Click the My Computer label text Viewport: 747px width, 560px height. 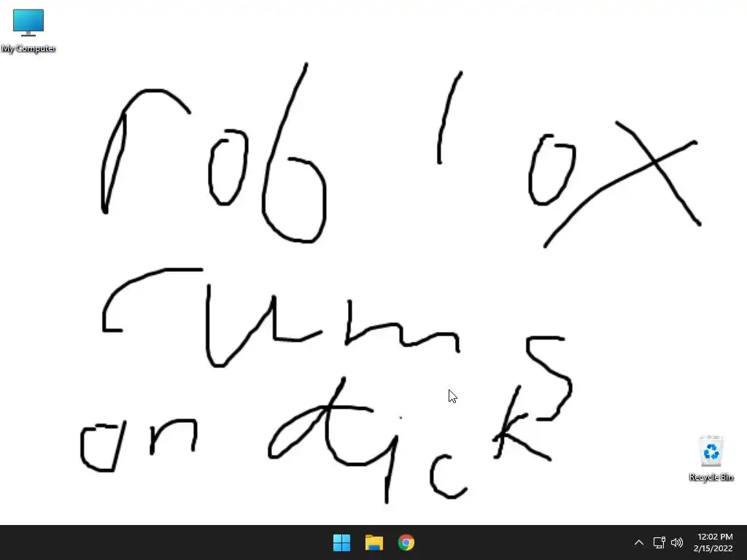pos(28,48)
